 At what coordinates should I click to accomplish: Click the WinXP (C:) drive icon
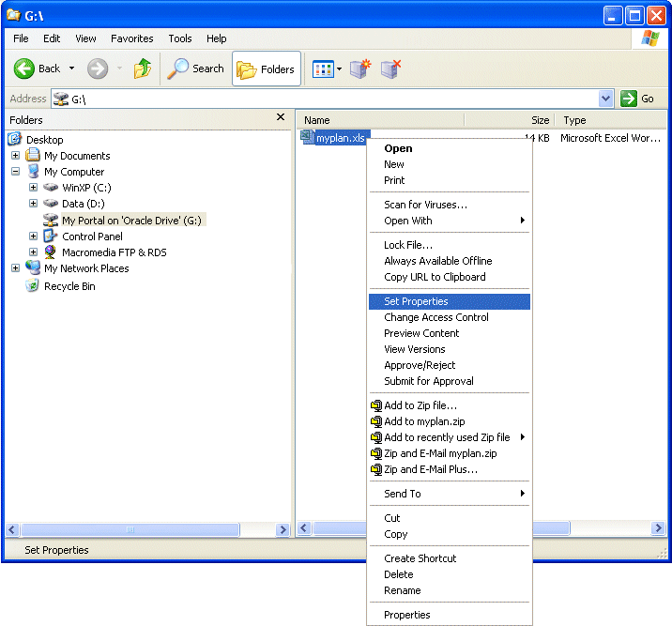(51, 188)
